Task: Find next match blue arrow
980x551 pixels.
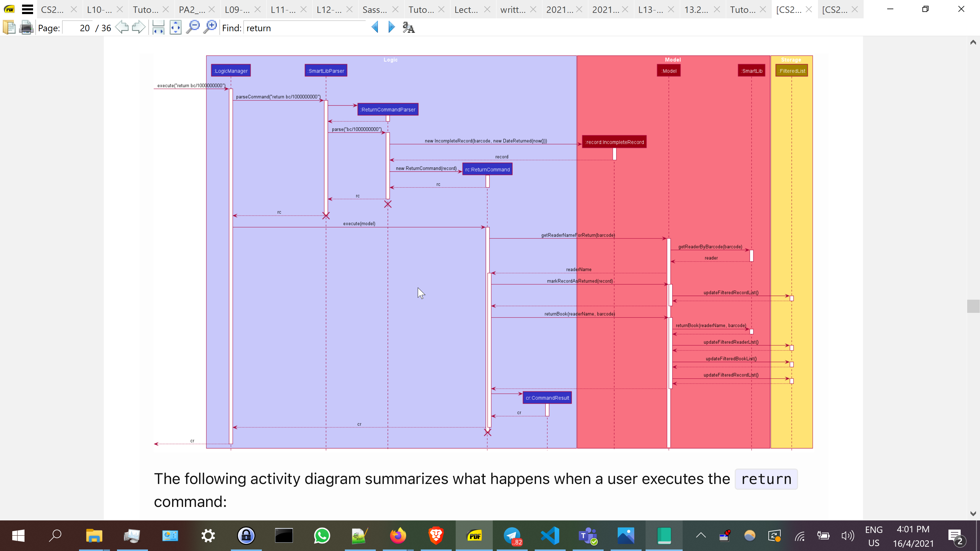Action: click(391, 27)
